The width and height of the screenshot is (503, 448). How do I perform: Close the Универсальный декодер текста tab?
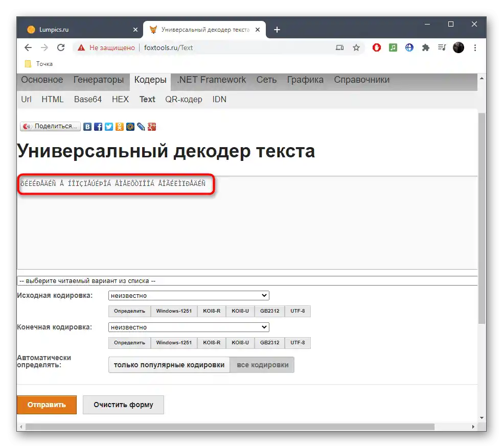[x=258, y=30]
